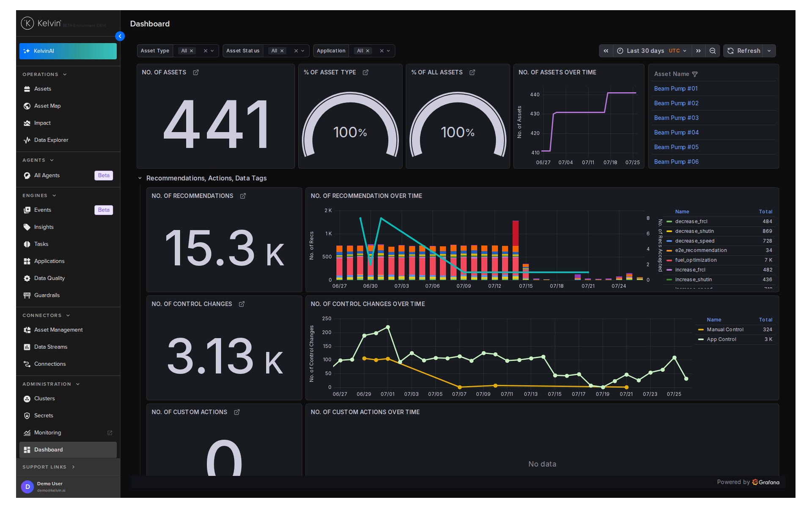Open the external link icon on % of Asset Type
Viewport: 812px width, 508px height.
click(x=366, y=72)
